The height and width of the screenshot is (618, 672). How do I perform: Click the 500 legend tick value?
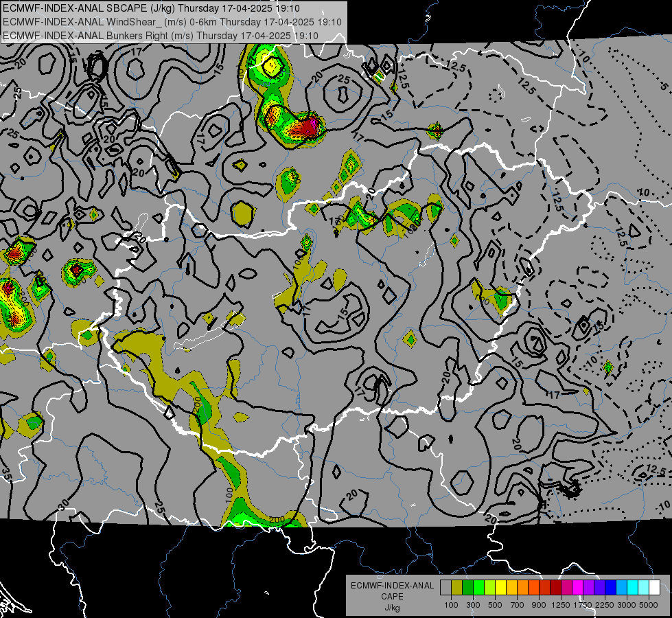[x=495, y=605]
